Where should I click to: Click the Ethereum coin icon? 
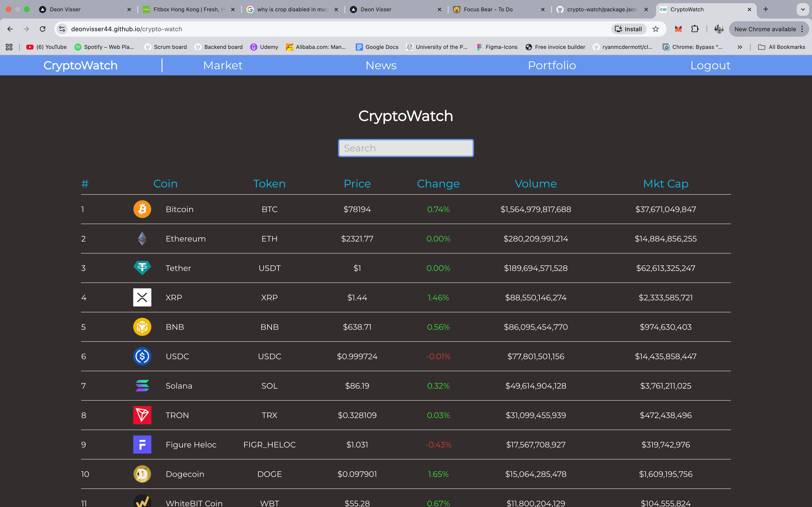(x=142, y=238)
